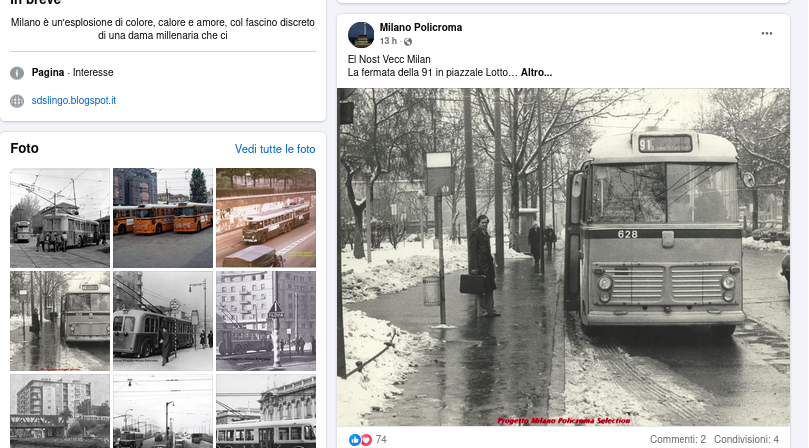Open the three-dot post options menu
The width and height of the screenshot is (809, 448).
[767, 34]
